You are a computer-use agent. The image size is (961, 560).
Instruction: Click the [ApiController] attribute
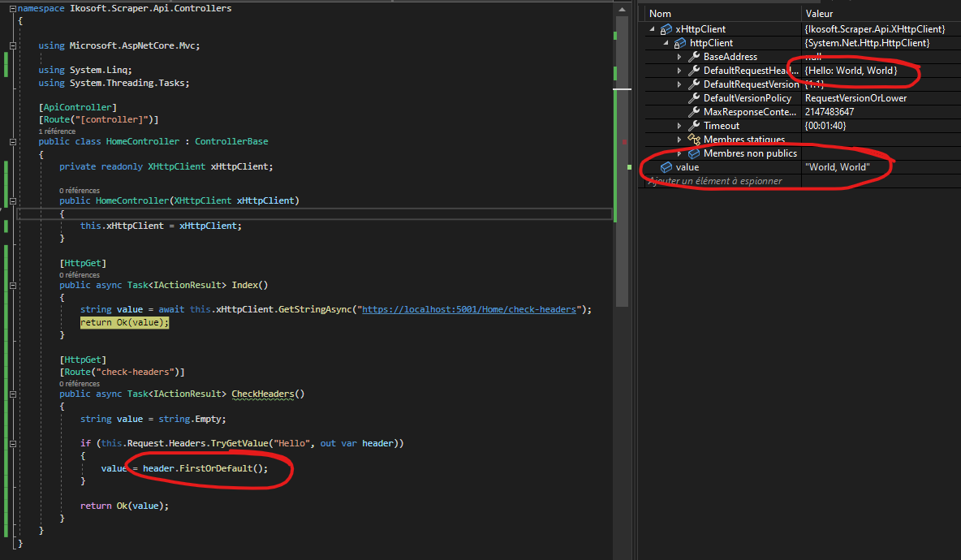77,107
